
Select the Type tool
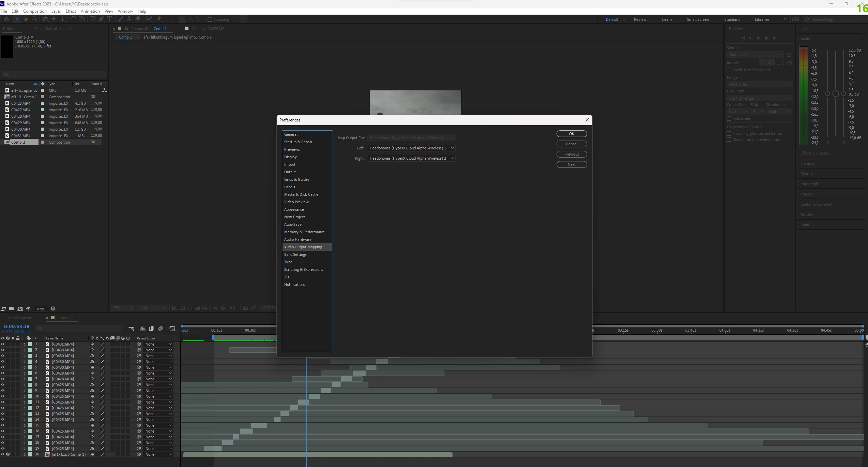(110, 19)
